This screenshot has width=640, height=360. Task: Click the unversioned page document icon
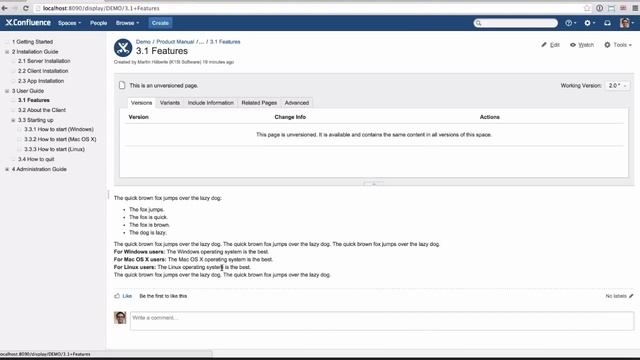coord(122,85)
